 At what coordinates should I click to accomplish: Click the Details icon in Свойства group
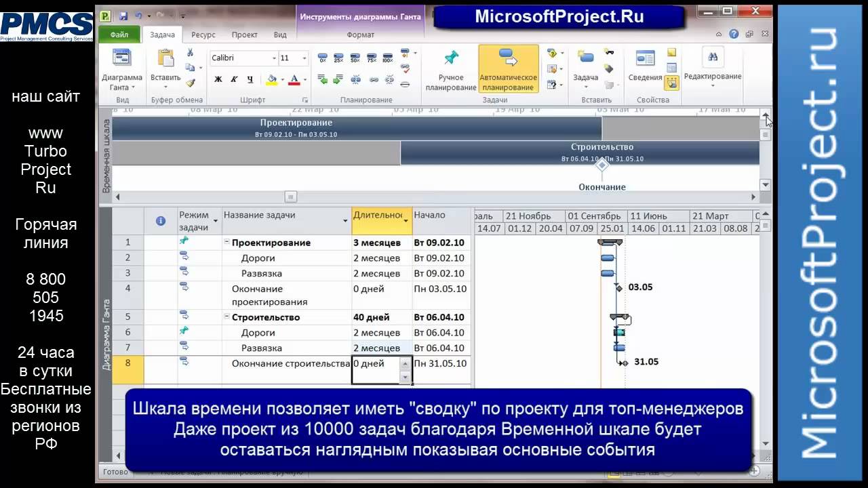[671, 68]
